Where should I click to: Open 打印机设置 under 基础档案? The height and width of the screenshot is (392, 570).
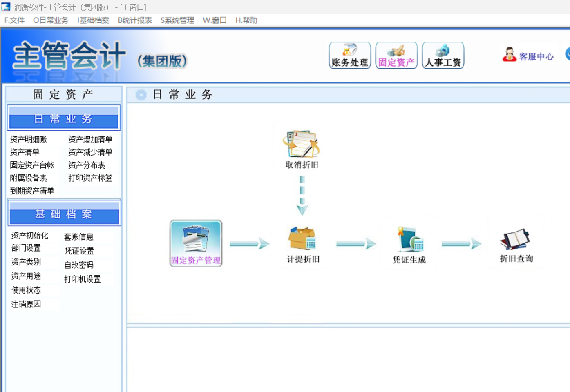tap(83, 279)
